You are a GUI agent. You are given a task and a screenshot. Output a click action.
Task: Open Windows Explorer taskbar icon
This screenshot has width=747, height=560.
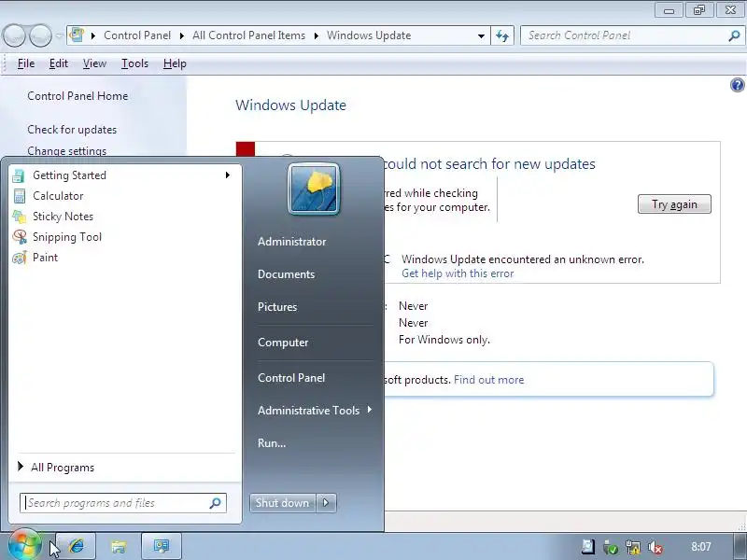coord(119,546)
